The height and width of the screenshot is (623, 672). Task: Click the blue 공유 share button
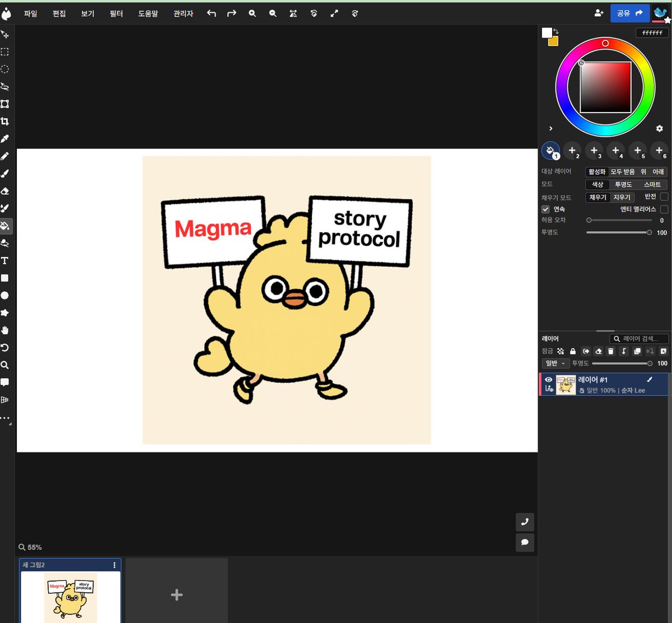(629, 13)
